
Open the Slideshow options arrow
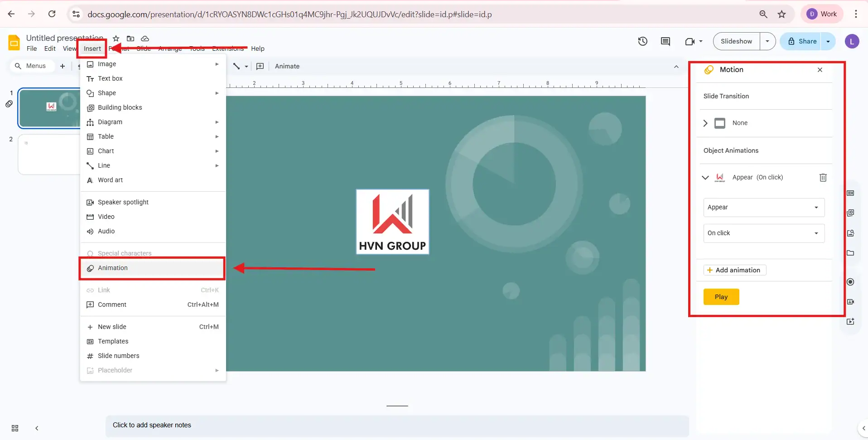(x=768, y=41)
